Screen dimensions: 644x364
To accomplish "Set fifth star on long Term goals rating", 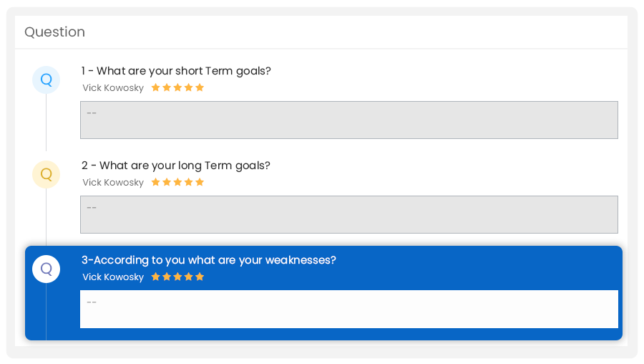I will click(x=200, y=182).
